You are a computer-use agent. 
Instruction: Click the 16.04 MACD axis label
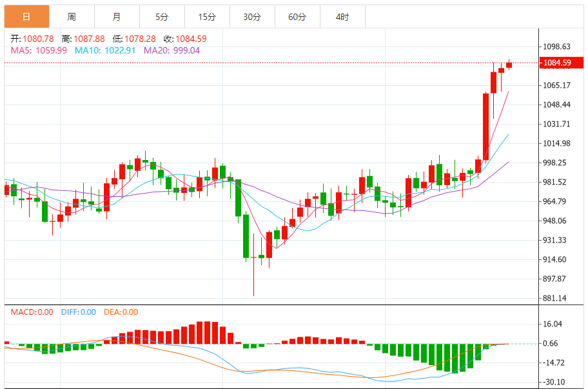point(553,324)
